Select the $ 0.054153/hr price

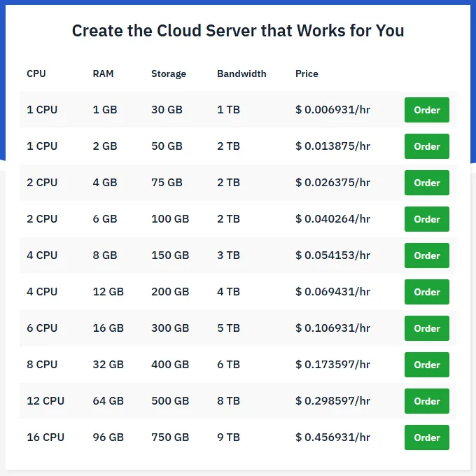coord(332,255)
